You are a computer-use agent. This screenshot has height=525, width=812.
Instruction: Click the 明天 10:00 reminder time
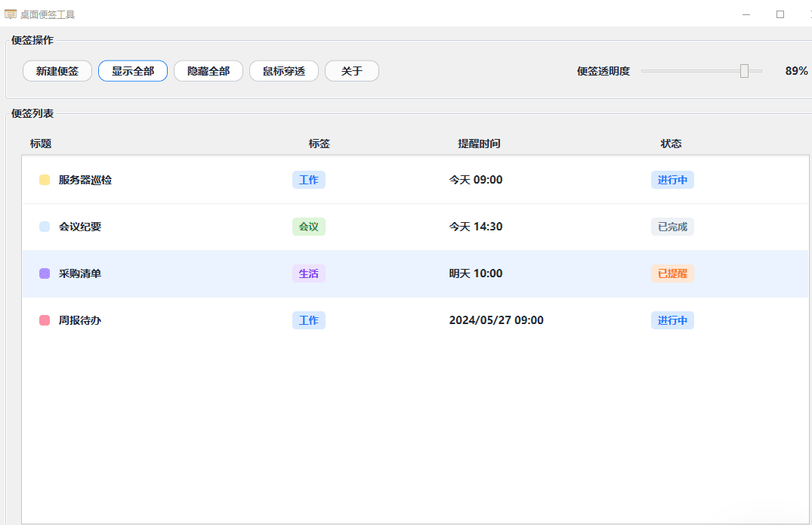pyautogui.click(x=475, y=273)
